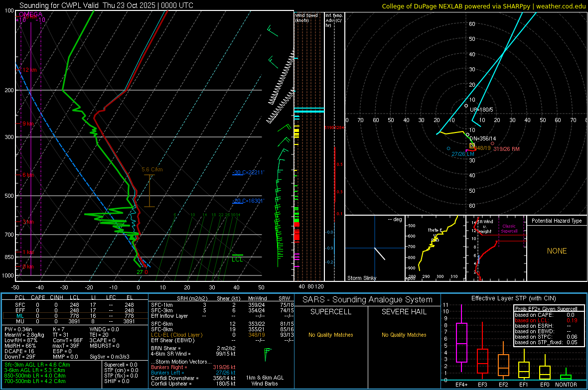Click the 'DCAPE = 16' value
The height and width of the screenshot is (390, 588).
19,351
